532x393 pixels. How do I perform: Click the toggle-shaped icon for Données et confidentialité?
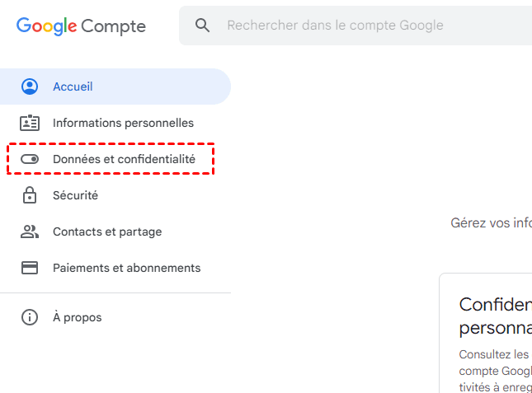[30, 159]
